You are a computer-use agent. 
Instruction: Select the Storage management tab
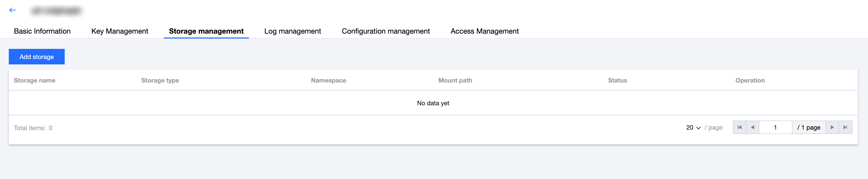[206, 31]
